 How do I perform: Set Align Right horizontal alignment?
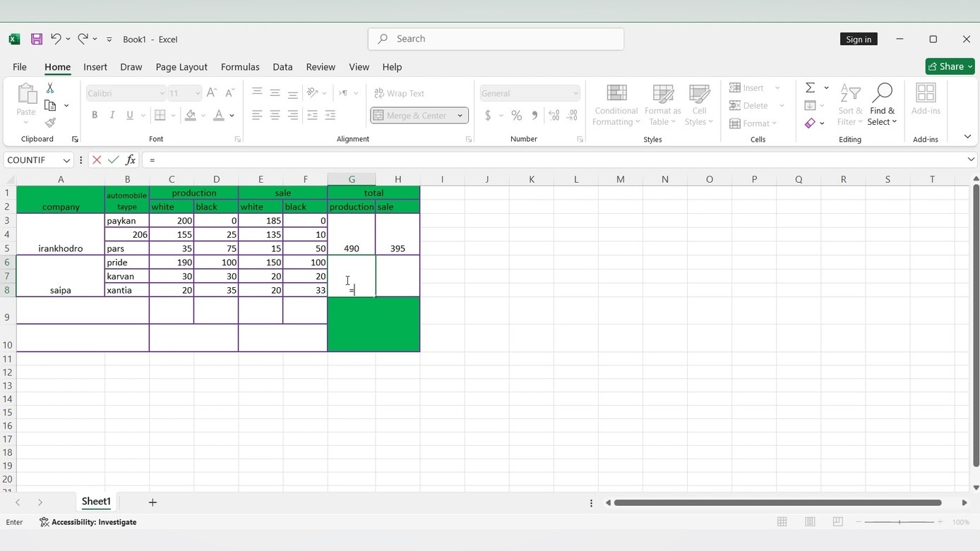click(292, 116)
